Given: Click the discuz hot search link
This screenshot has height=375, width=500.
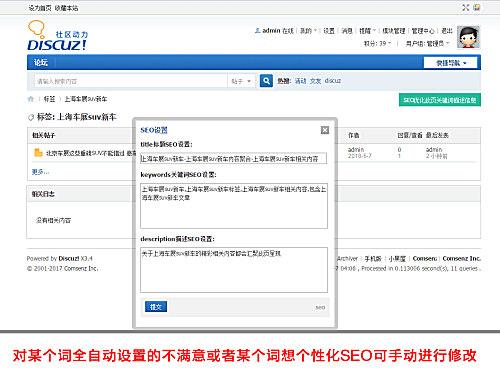Looking at the screenshot, I should click(333, 81).
